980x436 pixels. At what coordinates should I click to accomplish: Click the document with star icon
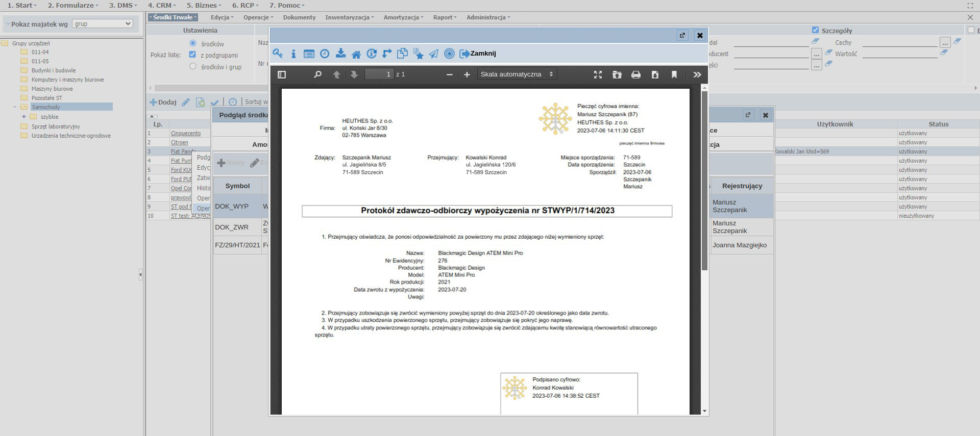click(418, 54)
